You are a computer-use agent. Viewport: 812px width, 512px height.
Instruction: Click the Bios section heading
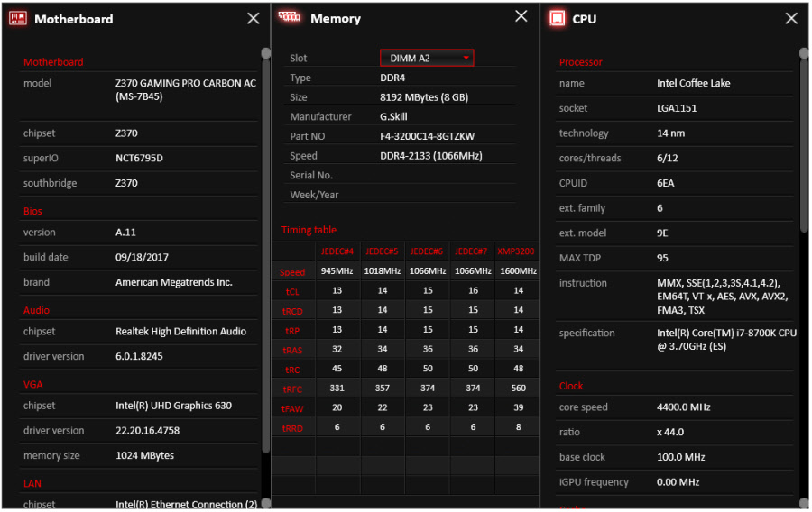point(32,211)
